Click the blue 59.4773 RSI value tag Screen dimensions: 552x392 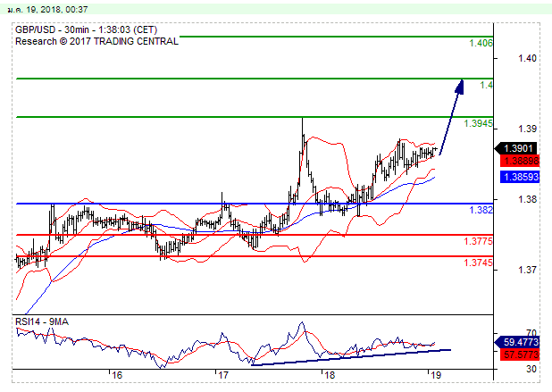tap(517, 342)
